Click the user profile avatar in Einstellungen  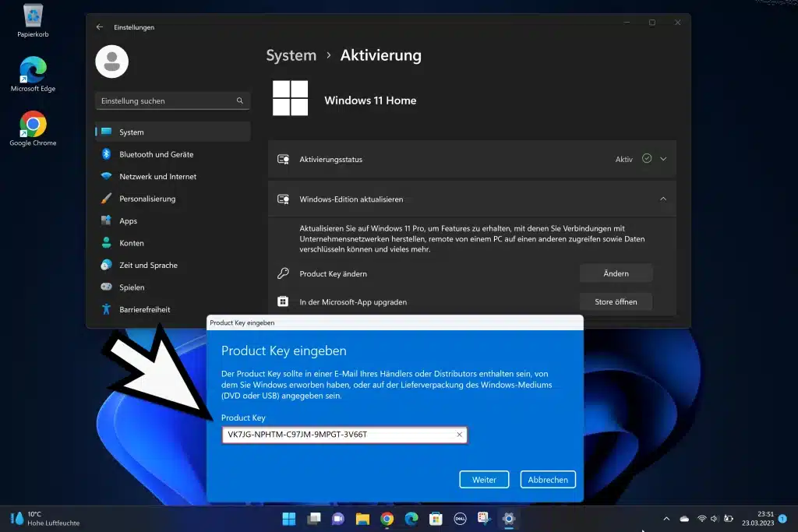(x=112, y=62)
